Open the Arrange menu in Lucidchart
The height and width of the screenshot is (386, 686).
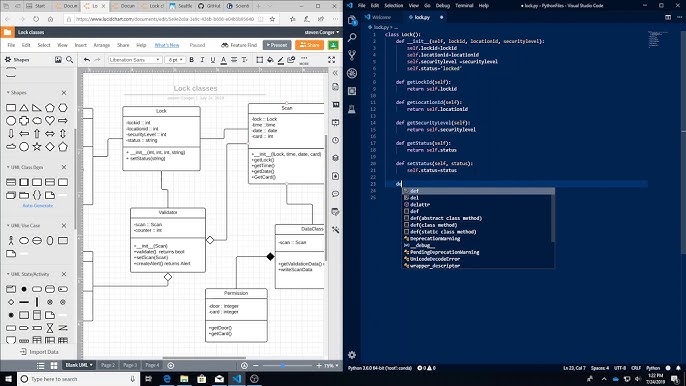(102, 45)
